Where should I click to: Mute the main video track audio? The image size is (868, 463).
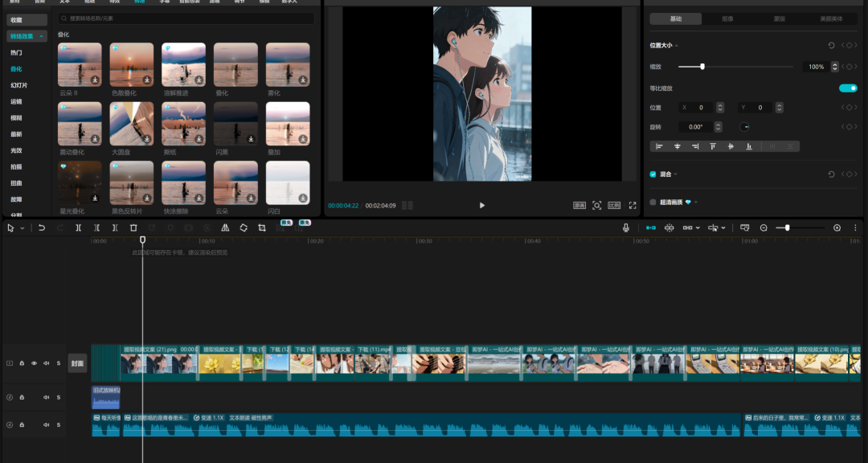[47, 363]
